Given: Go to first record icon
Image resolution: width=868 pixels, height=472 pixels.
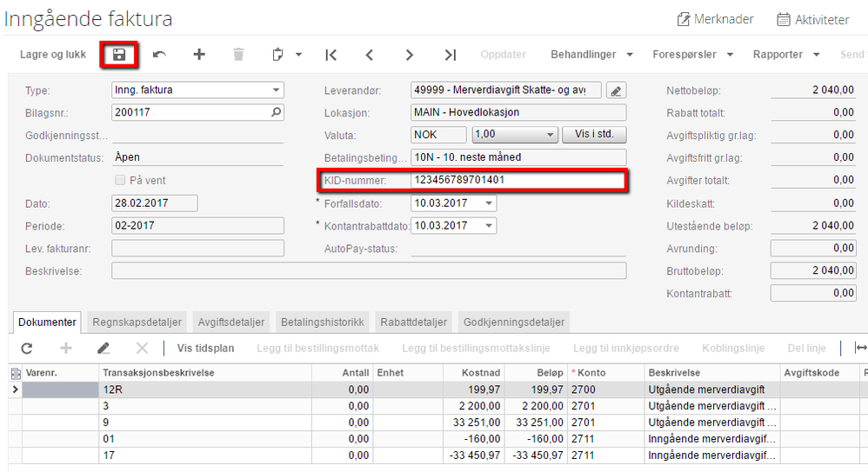Looking at the screenshot, I should 331,55.
